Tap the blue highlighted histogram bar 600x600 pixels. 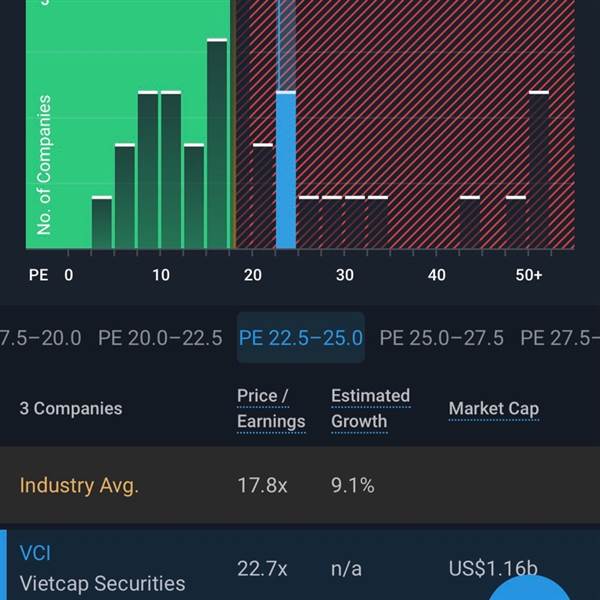[x=286, y=170]
